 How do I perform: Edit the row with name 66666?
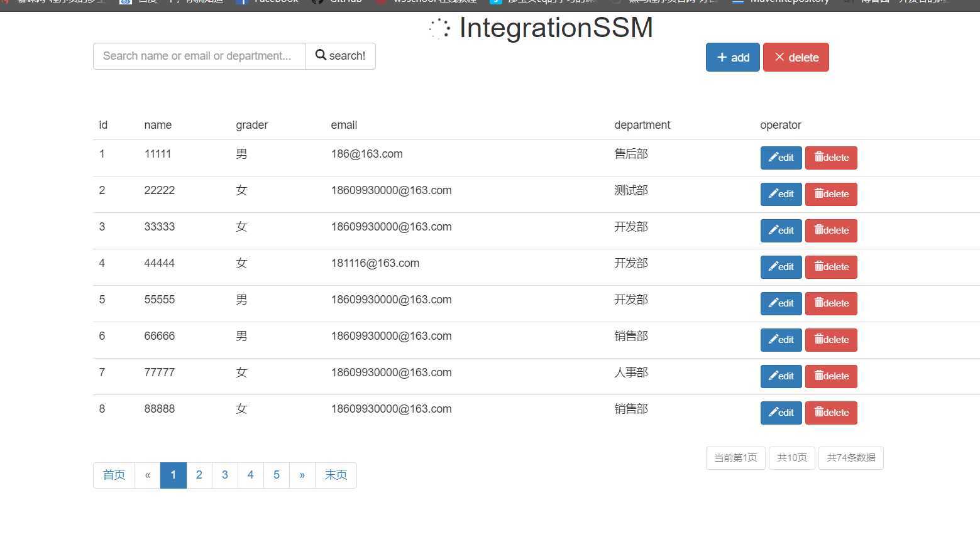click(x=781, y=340)
